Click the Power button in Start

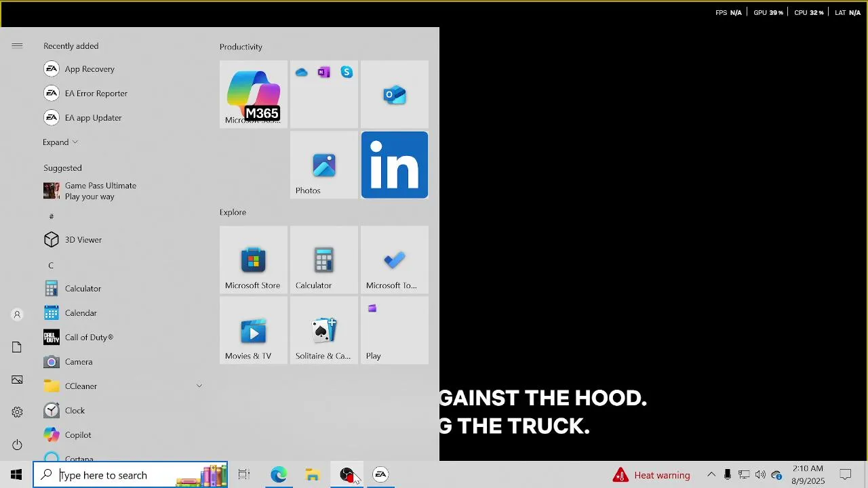coord(17,445)
